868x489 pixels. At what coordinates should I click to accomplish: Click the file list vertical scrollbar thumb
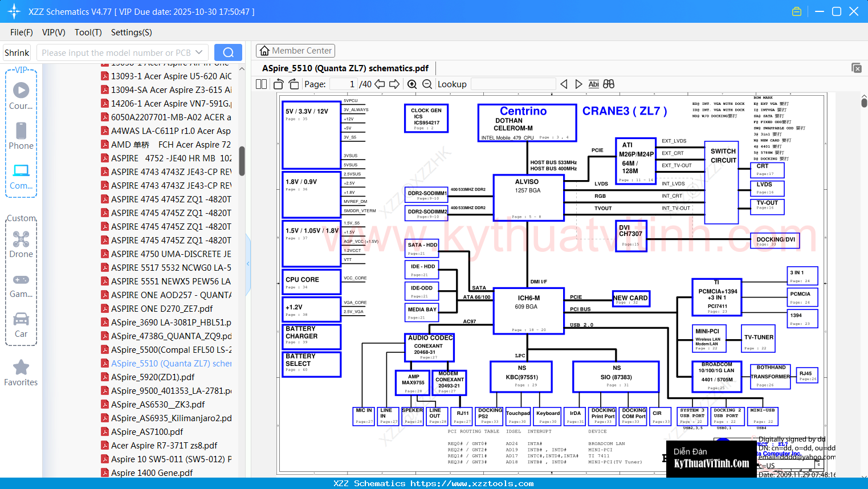[242, 161]
